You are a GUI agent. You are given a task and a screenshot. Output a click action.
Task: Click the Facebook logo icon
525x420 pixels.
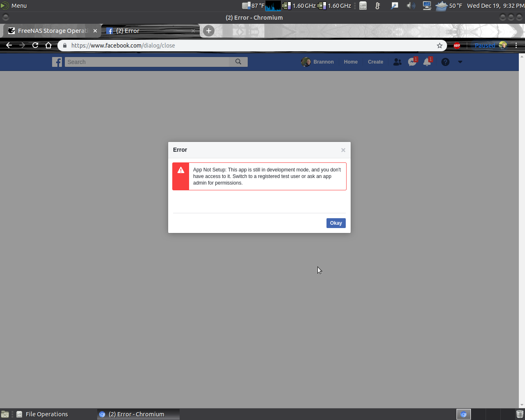(x=57, y=62)
